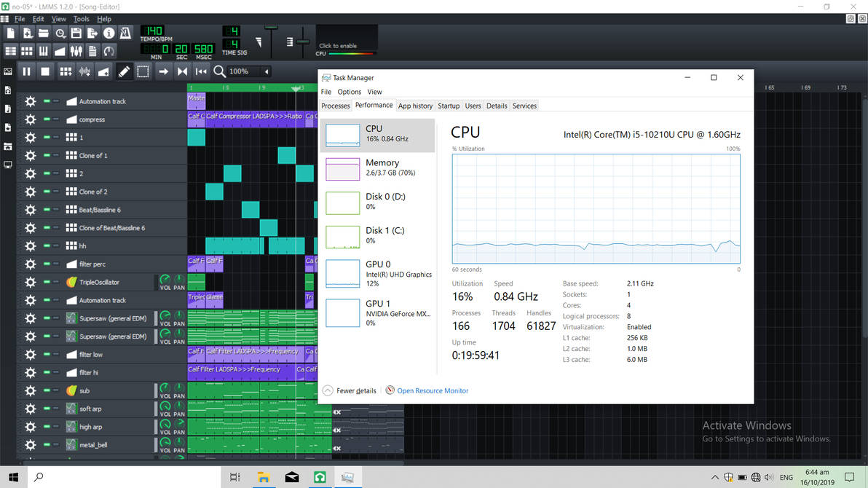Open Project Notes from the toolbar
The image size is (868, 488).
tap(92, 52)
